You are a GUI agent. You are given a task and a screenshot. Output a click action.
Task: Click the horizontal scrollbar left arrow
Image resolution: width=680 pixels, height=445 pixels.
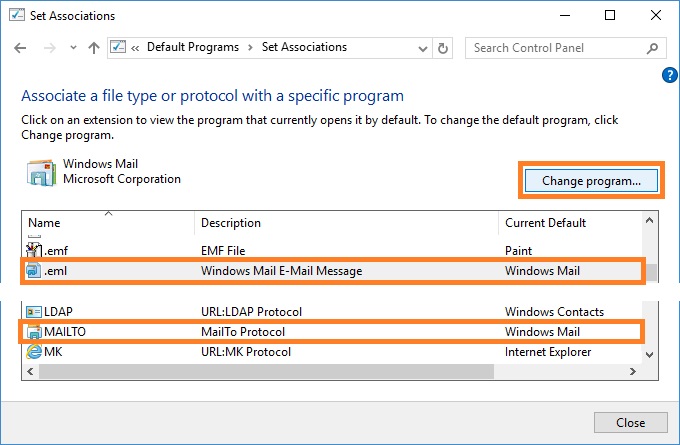pos(30,371)
